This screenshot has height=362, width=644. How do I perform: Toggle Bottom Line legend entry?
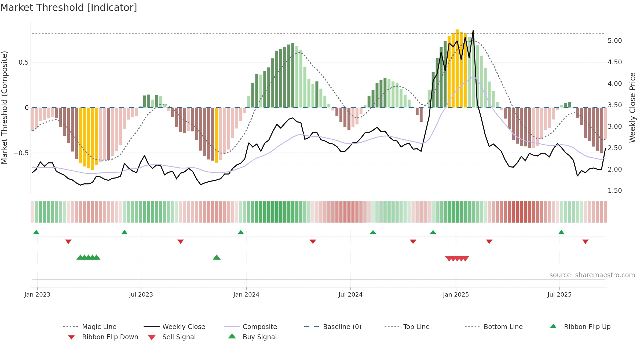coord(494,327)
